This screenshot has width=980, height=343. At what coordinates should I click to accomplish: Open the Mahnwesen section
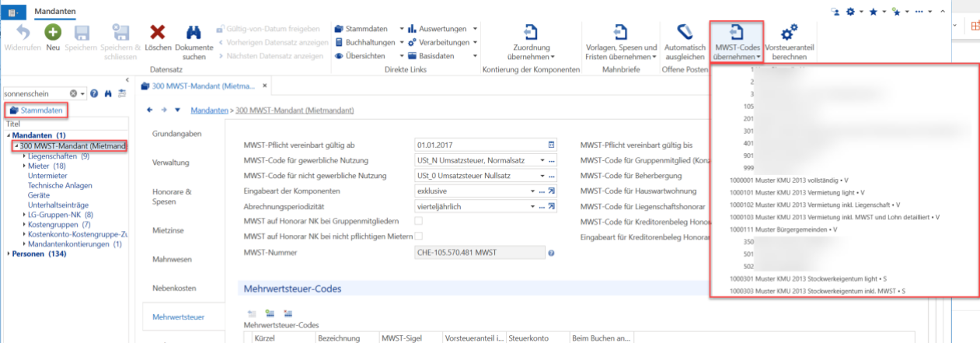173,259
